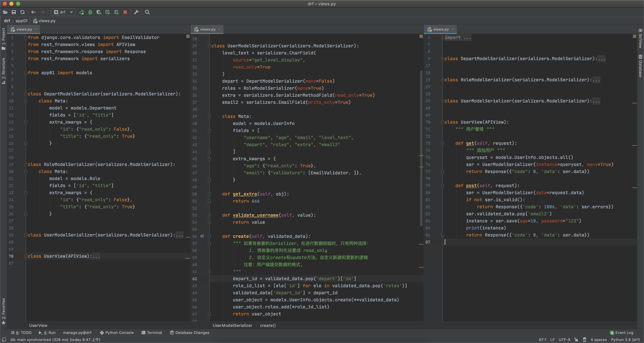
Task: Click the app01 breadcrumb in the navigation bar
Action: (x=21, y=21)
